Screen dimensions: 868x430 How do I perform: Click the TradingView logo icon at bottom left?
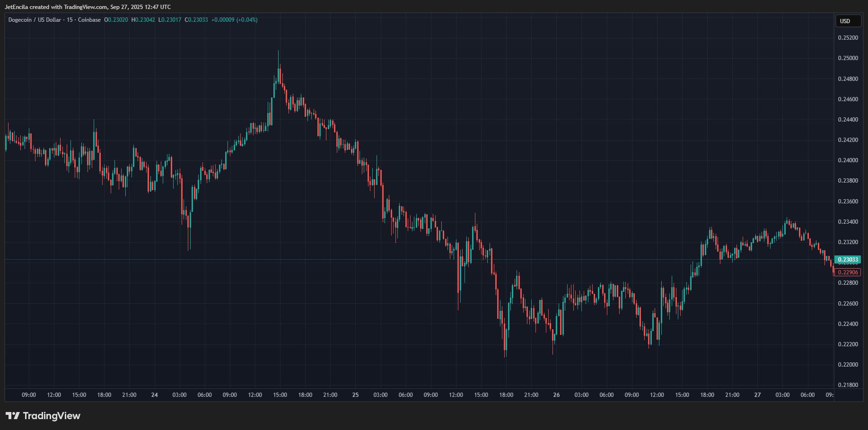(x=13, y=416)
